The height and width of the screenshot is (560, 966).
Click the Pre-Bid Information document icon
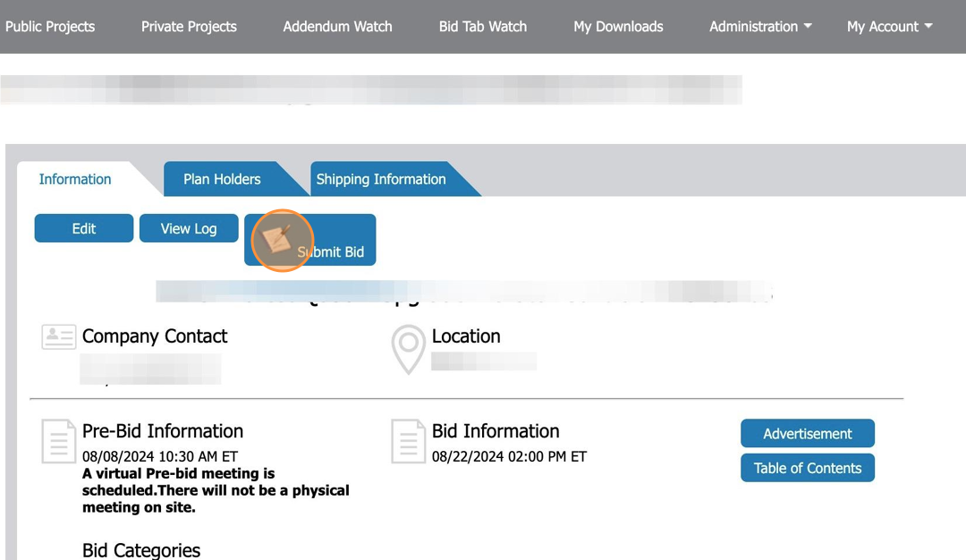pyautogui.click(x=57, y=441)
